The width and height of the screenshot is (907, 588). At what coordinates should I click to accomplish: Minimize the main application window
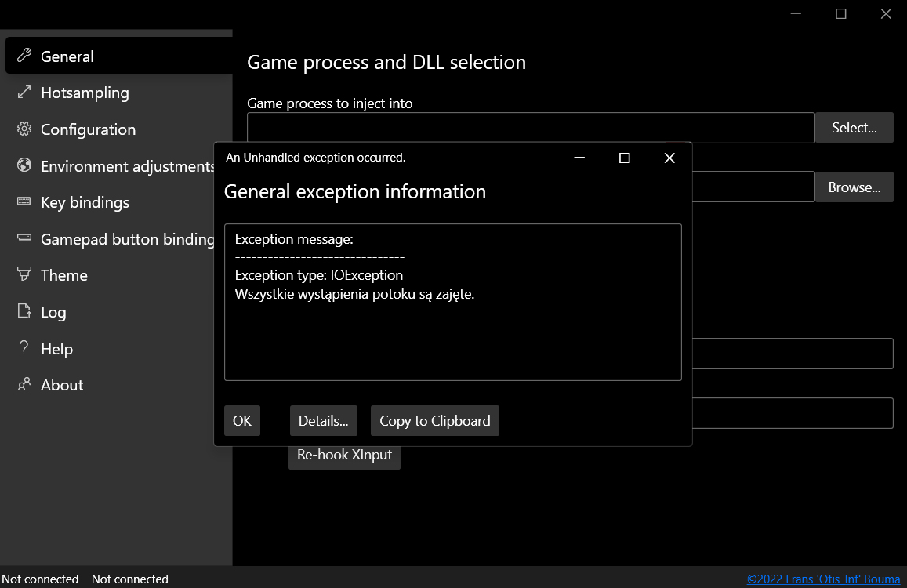point(796,13)
